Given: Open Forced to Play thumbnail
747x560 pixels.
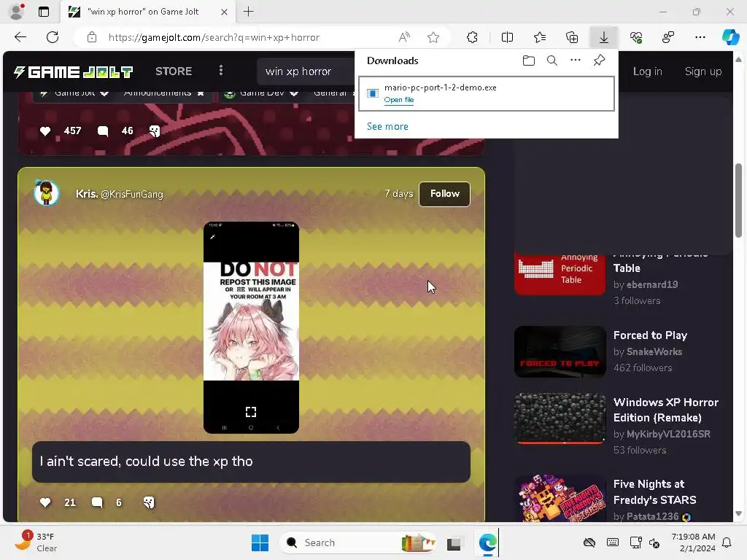Looking at the screenshot, I should pos(560,351).
